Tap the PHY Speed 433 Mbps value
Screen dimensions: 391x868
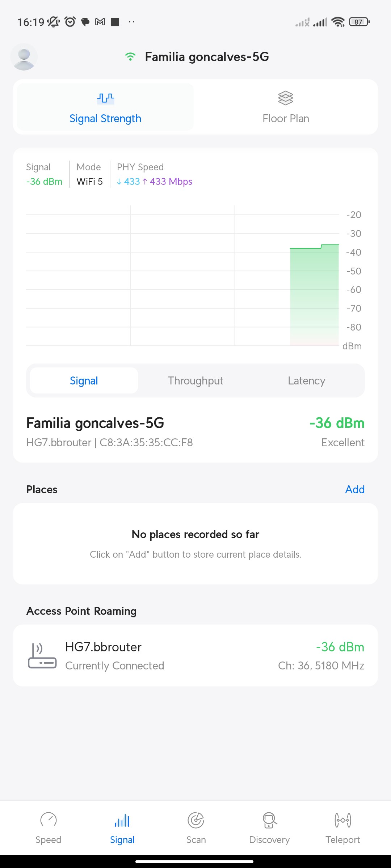[x=155, y=182]
